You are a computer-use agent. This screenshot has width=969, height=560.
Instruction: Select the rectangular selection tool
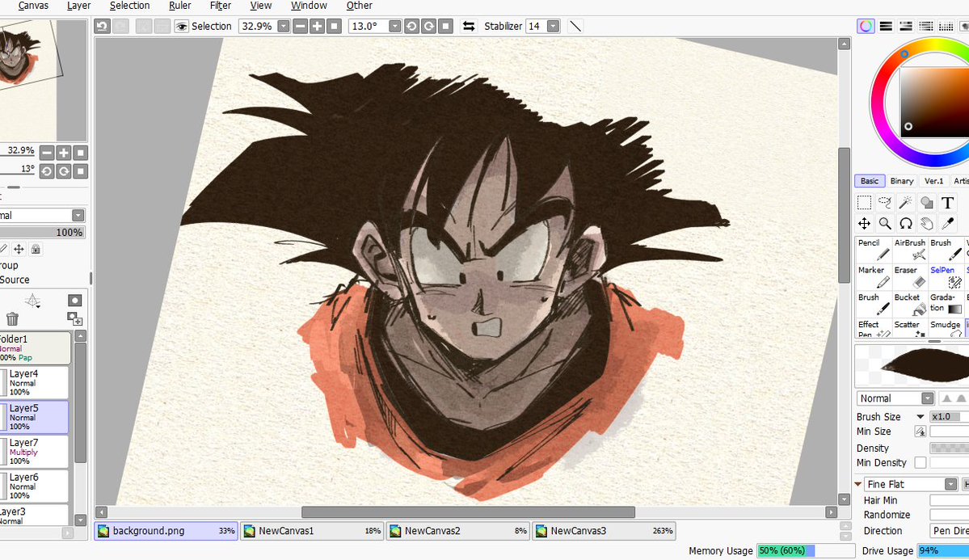tap(864, 203)
